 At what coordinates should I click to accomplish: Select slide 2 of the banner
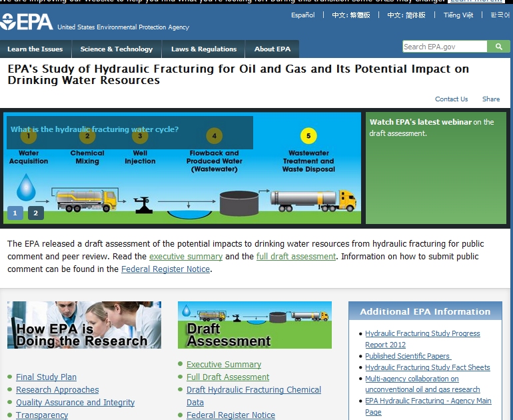(x=36, y=213)
